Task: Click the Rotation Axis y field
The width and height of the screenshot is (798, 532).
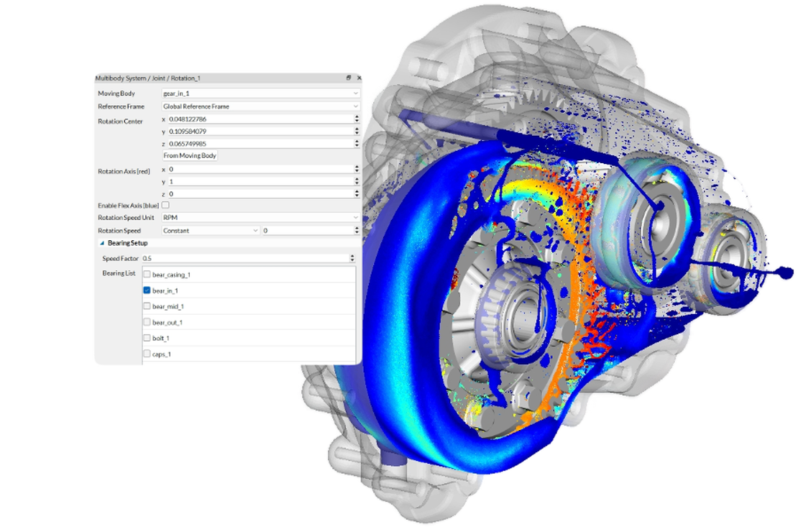Action: coord(259,181)
